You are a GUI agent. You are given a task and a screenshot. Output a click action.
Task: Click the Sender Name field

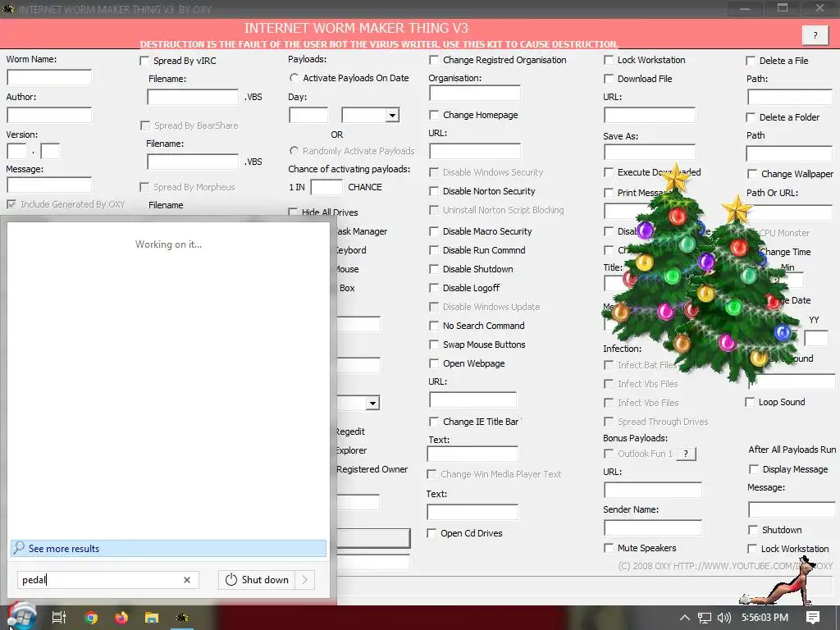(653, 527)
